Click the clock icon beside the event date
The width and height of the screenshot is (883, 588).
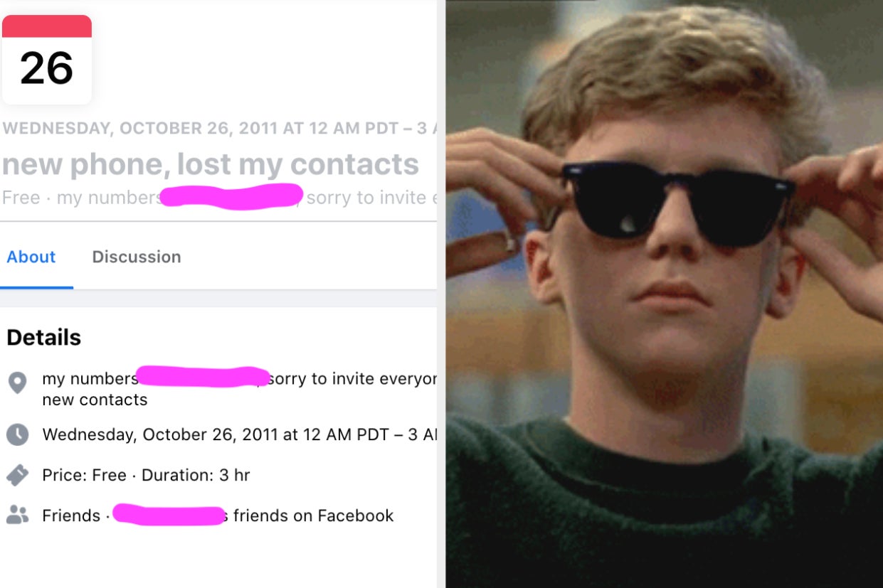point(17,434)
